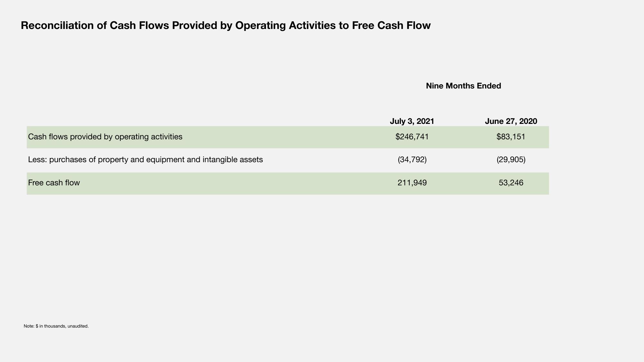The height and width of the screenshot is (362, 644).
Task: Click the 211,949 free cash flow value
Action: tap(412, 183)
